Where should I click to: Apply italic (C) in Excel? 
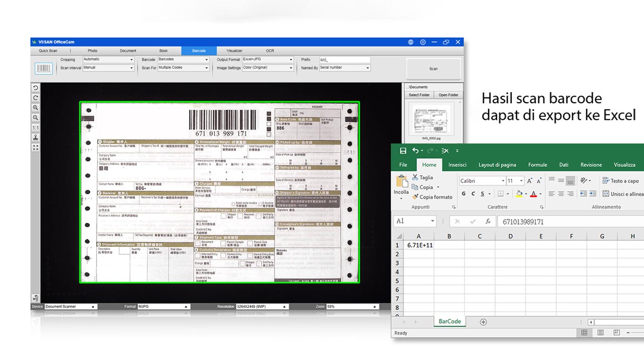(473, 194)
